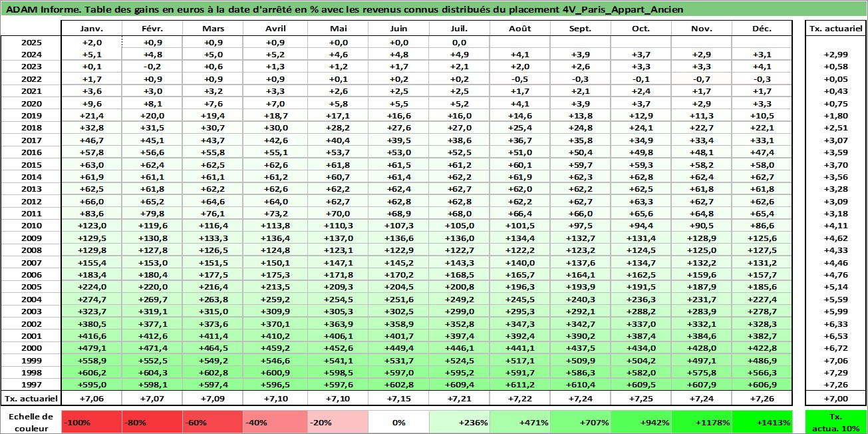This screenshot has height=434, width=868.
Task: Click the 0% white color scale cell
Action: coord(397,422)
